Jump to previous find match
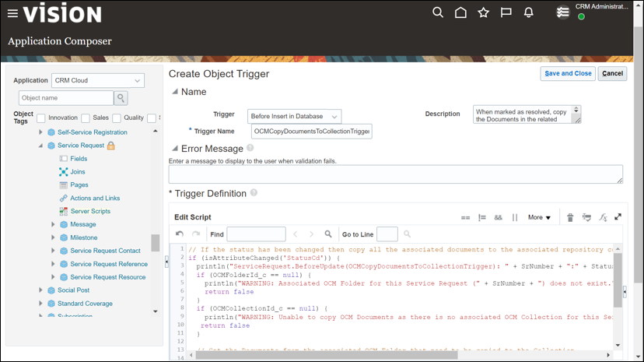The width and height of the screenshot is (644, 362). coord(296,234)
